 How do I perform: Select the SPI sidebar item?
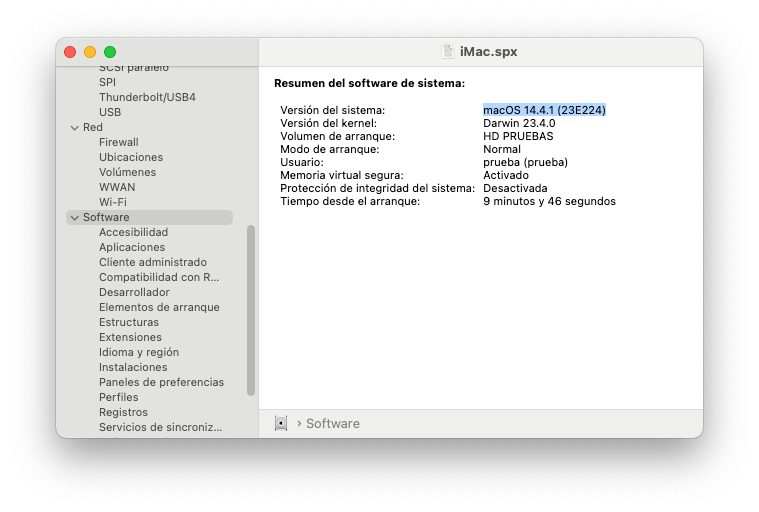coord(107,82)
